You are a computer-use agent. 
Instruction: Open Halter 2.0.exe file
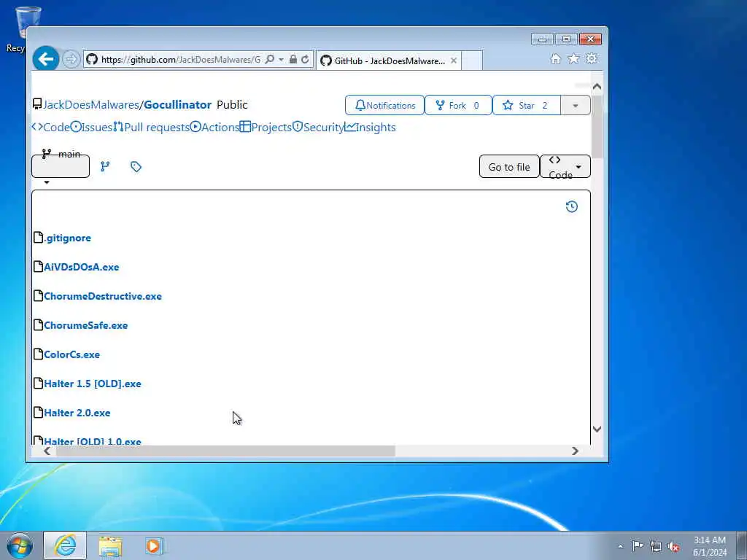coord(77,413)
